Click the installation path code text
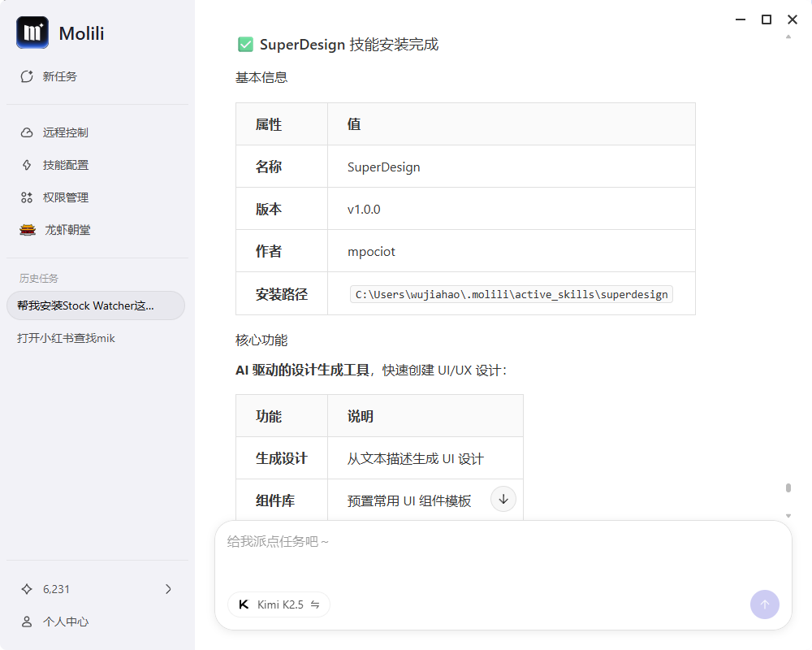Image resolution: width=812 pixels, height=650 pixels. pyautogui.click(x=512, y=294)
